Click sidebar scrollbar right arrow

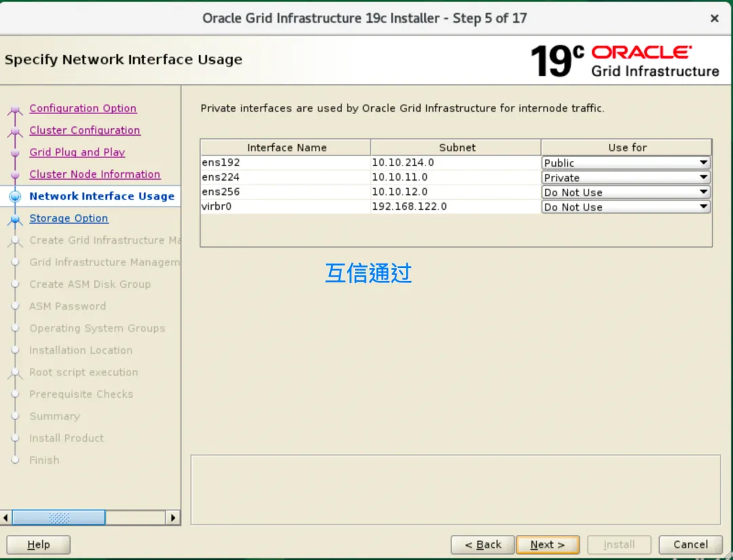(173, 517)
